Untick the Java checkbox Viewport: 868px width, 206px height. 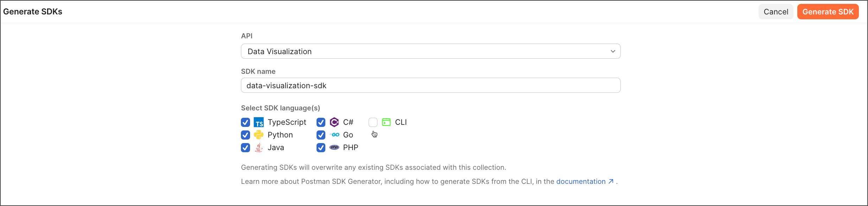click(245, 148)
